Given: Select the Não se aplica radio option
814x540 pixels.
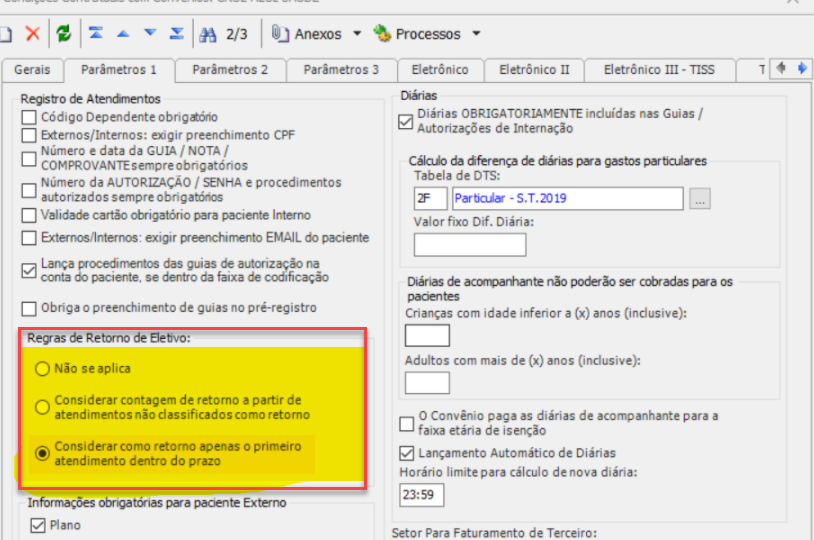Looking at the screenshot, I should point(42,369).
